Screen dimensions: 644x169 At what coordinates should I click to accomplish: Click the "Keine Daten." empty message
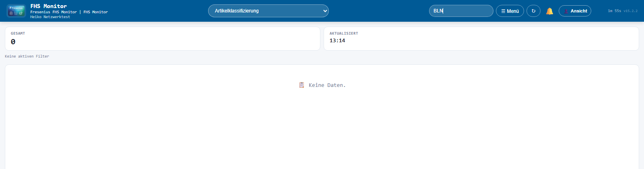pyautogui.click(x=327, y=85)
